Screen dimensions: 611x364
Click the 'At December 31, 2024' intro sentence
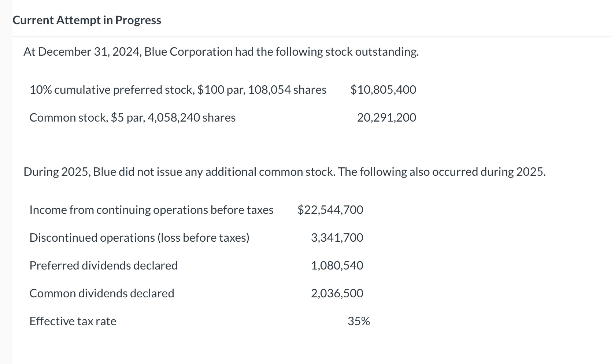(x=221, y=52)
